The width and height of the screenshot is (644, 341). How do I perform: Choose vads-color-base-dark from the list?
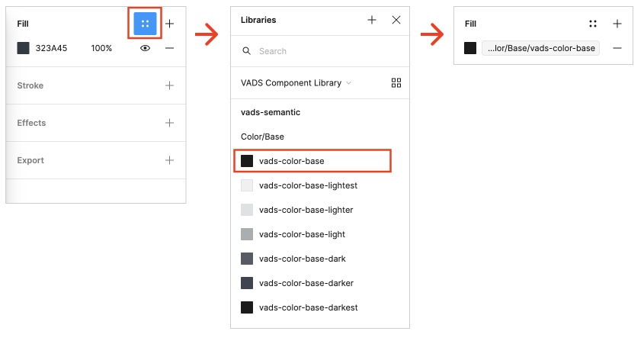(x=302, y=259)
